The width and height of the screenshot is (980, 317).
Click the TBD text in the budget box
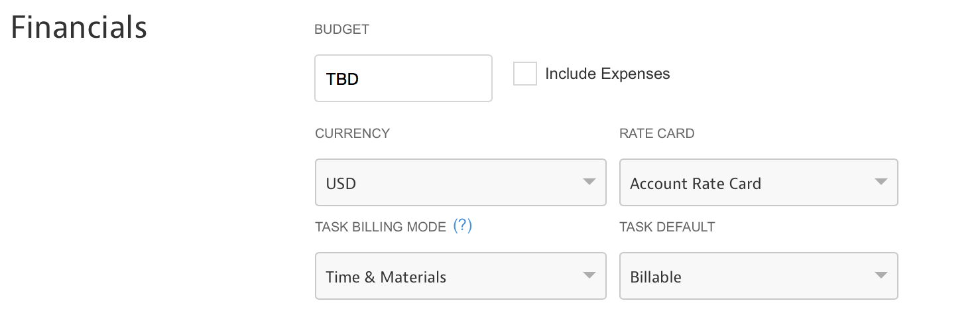(x=342, y=79)
